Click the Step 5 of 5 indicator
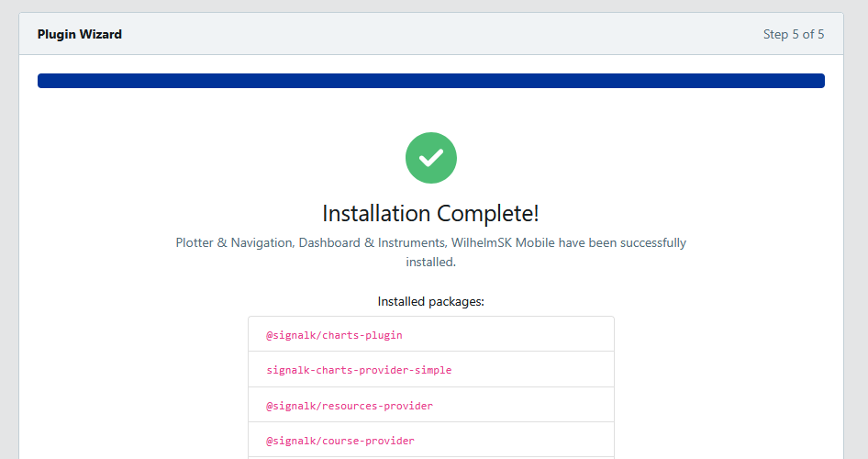Viewport: 868px width, 459px height. (794, 34)
